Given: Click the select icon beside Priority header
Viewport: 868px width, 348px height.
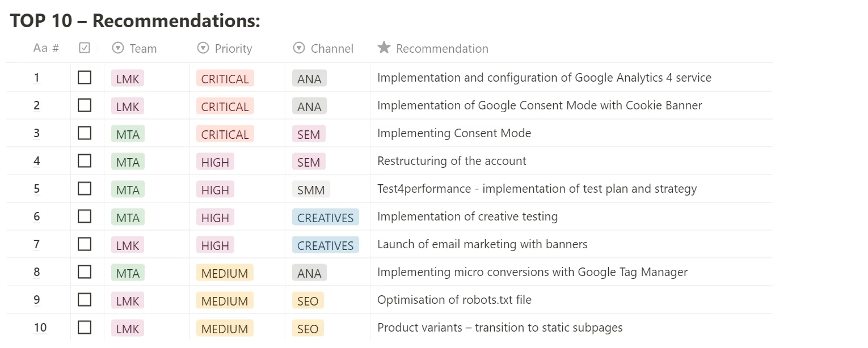Looking at the screenshot, I should [x=203, y=48].
